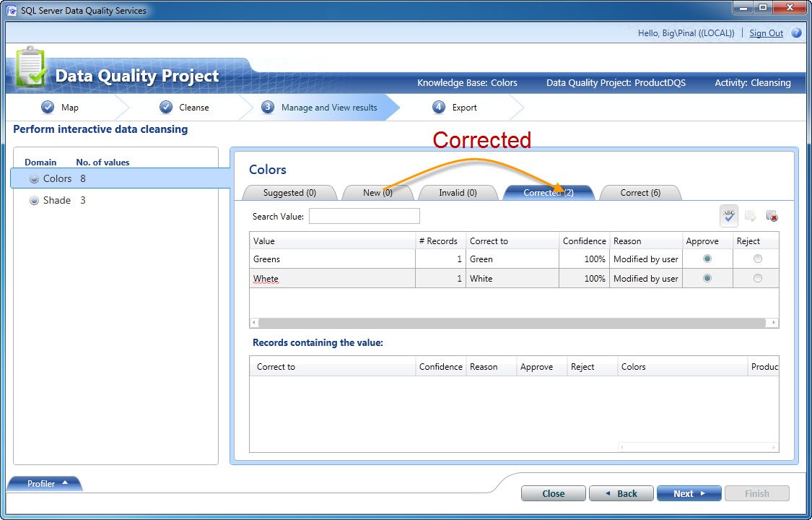Select Reject radio for White row
This screenshot has width=812, height=520.
click(x=758, y=278)
